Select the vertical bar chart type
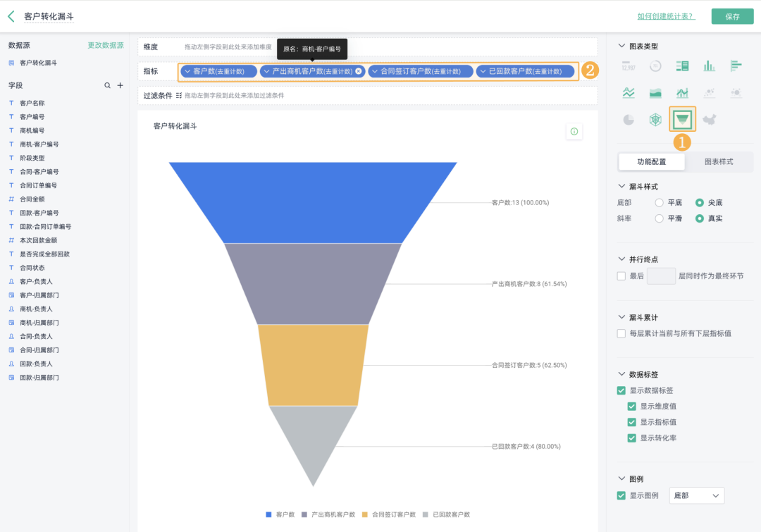761x532 pixels. coord(709,66)
